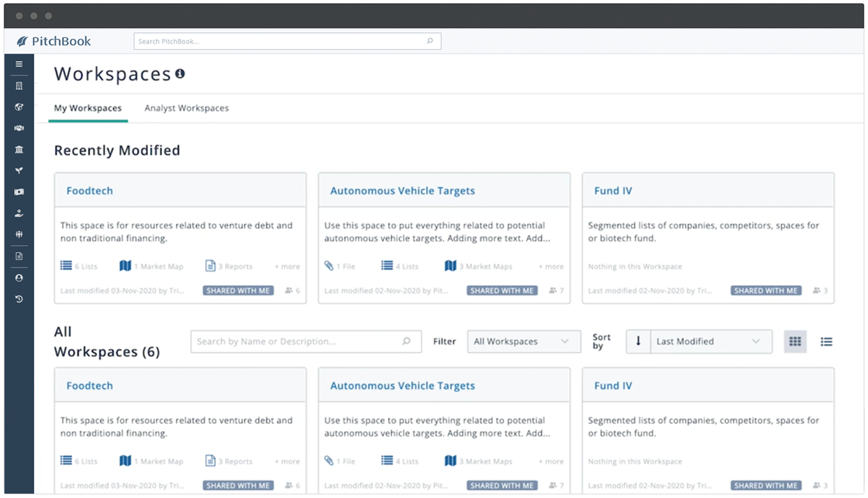
Task: Click Foodtech description text under Recently Modified
Action: pyautogui.click(x=176, y=232)
